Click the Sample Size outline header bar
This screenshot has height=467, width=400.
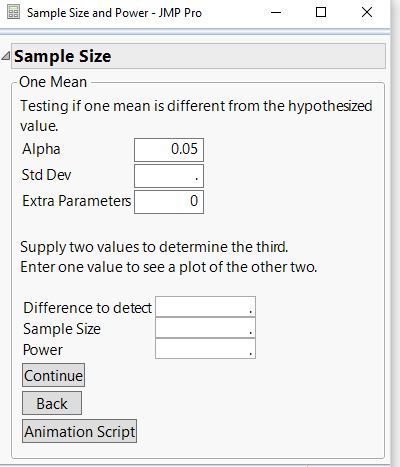coord(198,56)
